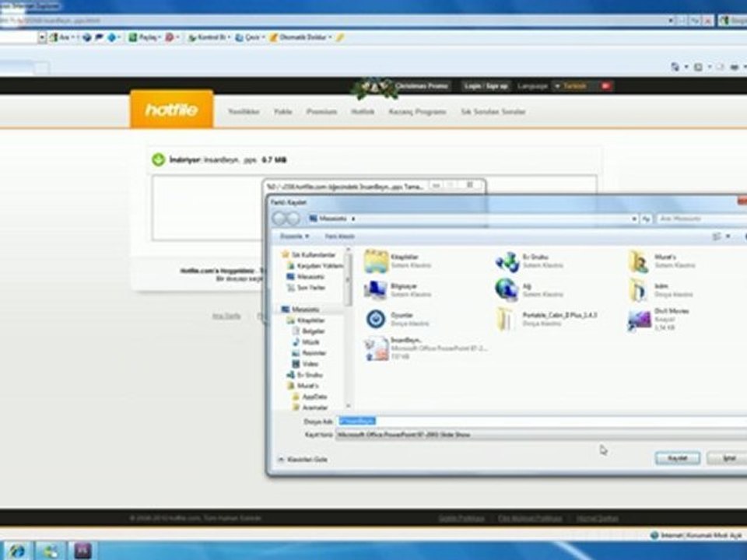Screen dimensions: 747x560
Task: Click Yeni Klasör in Save dialog
Action: click(x=340, y=236)
